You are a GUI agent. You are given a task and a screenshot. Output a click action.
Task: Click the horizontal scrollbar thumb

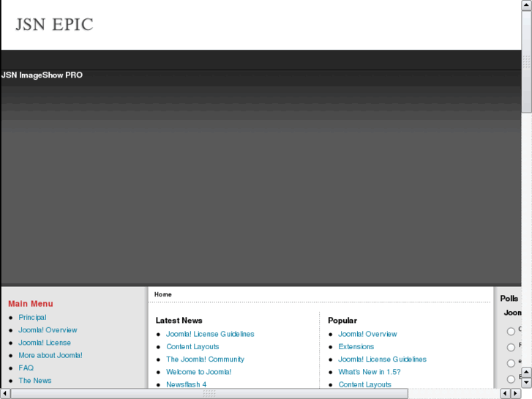(x=209, y=394)
